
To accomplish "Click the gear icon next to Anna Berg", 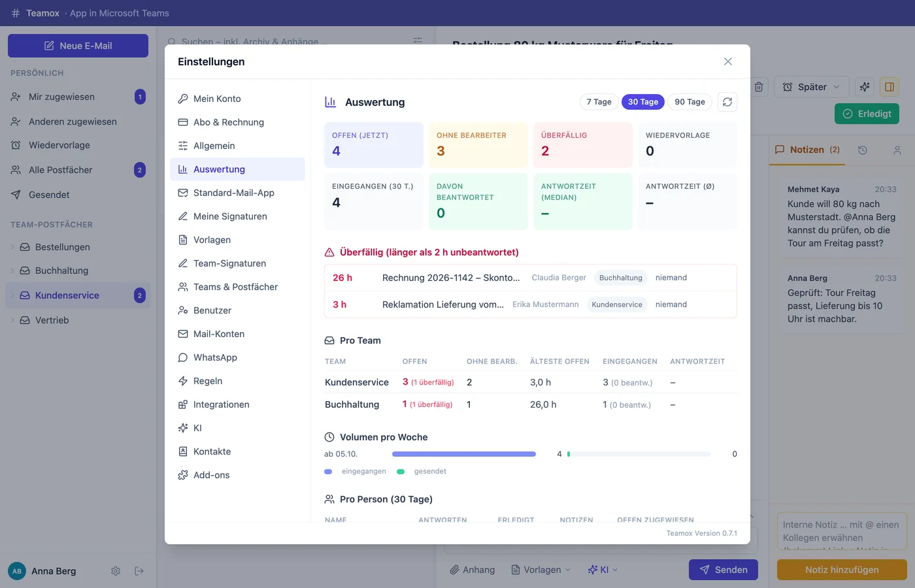I will pos(116,571).
